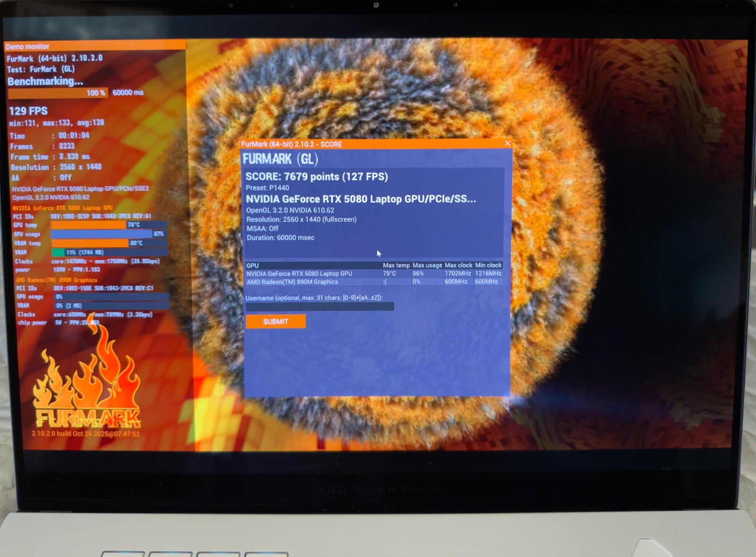
Task: Click the 'Max usage' column header
Action: point(427,265)
